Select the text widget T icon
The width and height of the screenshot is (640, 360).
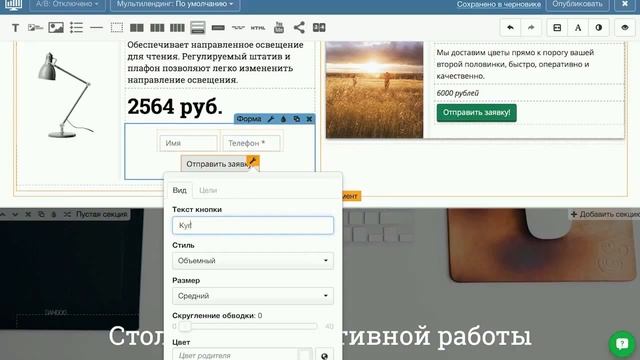click(16, 28)
